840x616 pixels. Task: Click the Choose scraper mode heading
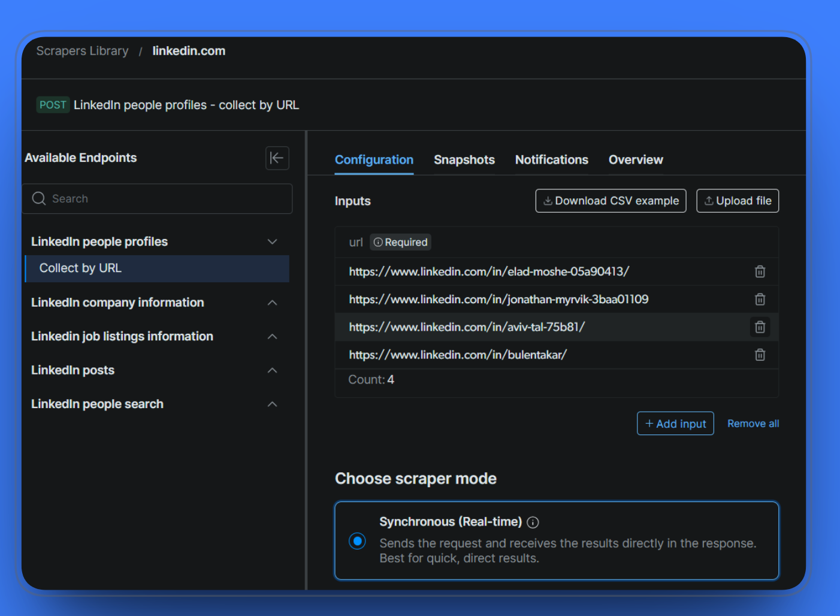416,479
